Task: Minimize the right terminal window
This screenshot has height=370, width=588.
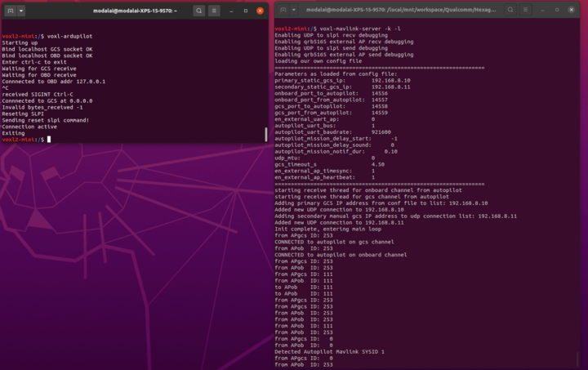Action: tap(542, 10)
